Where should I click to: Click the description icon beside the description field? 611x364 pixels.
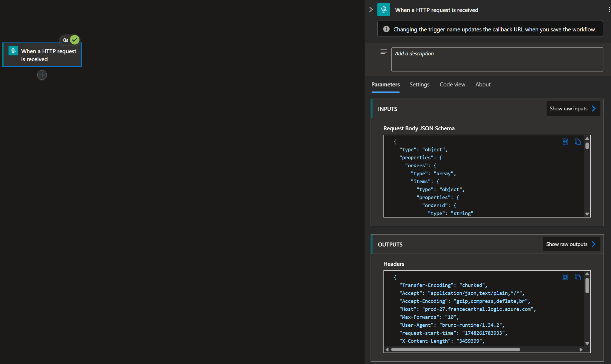[x=383, y=52]
